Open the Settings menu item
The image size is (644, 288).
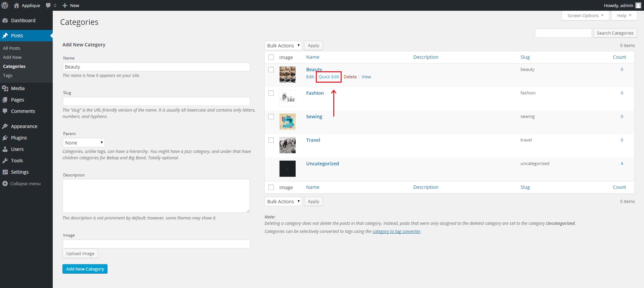pos(20,172)
